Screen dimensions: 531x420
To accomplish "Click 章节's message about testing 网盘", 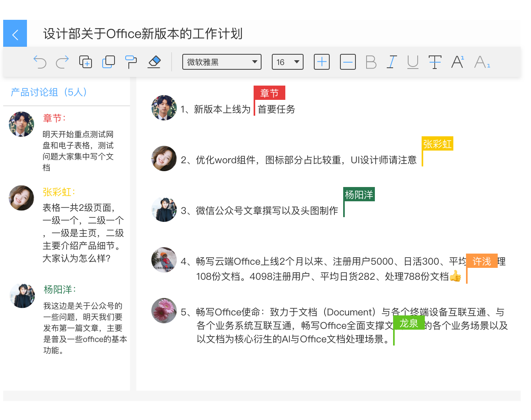I will (78, 151).
